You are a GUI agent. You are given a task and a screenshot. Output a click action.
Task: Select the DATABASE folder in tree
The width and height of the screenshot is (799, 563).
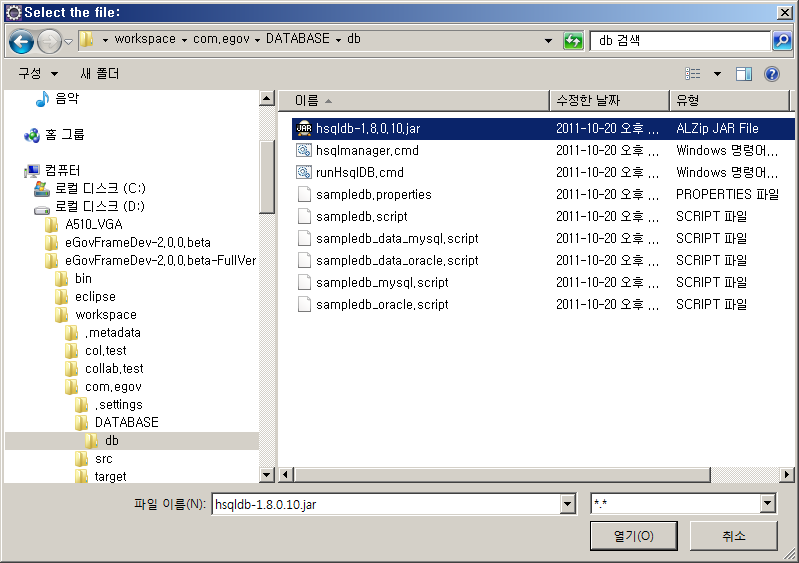pos(126,423)
